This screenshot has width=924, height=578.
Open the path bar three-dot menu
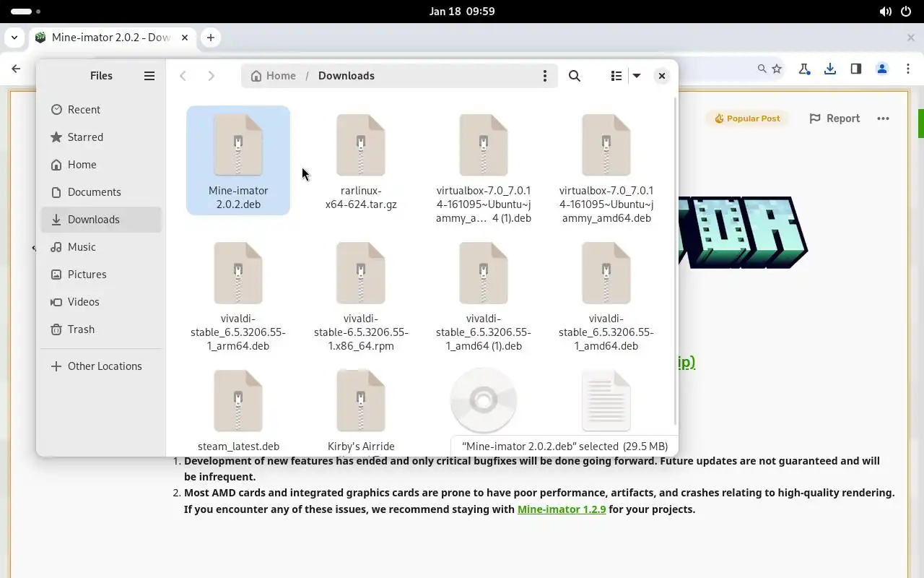coord(545,76)
